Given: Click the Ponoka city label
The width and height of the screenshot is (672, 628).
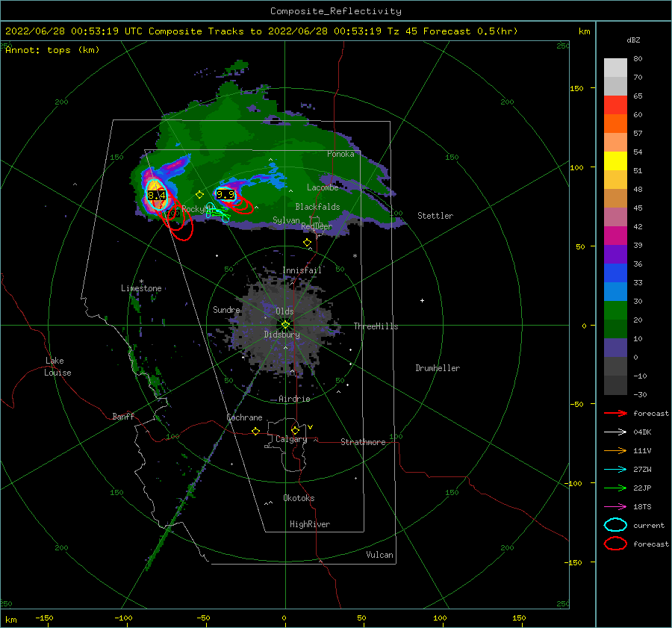Looking at the screenshot, I should pyautogui.click(x=340, y=154).
